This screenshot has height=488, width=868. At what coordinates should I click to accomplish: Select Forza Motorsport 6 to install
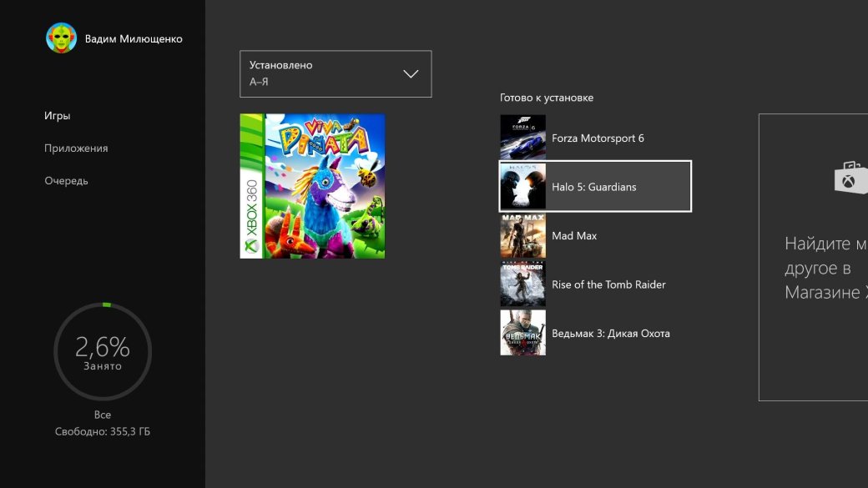point(595,138)
